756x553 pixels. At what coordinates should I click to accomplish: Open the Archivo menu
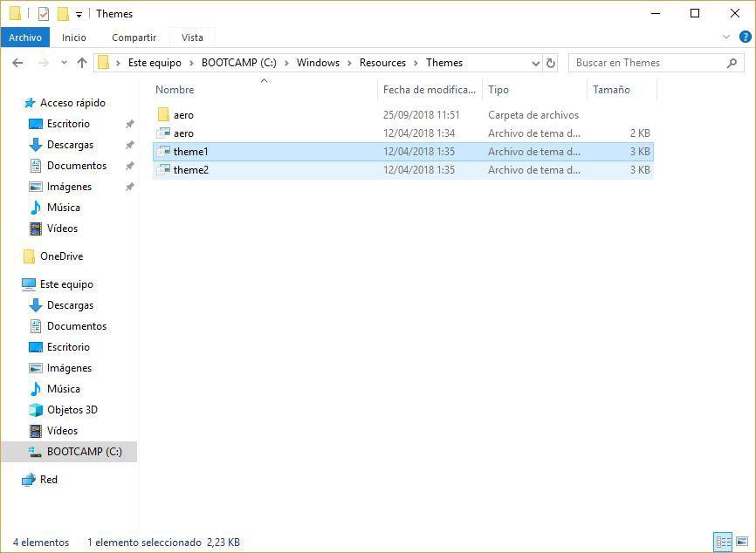pos(25,38)
